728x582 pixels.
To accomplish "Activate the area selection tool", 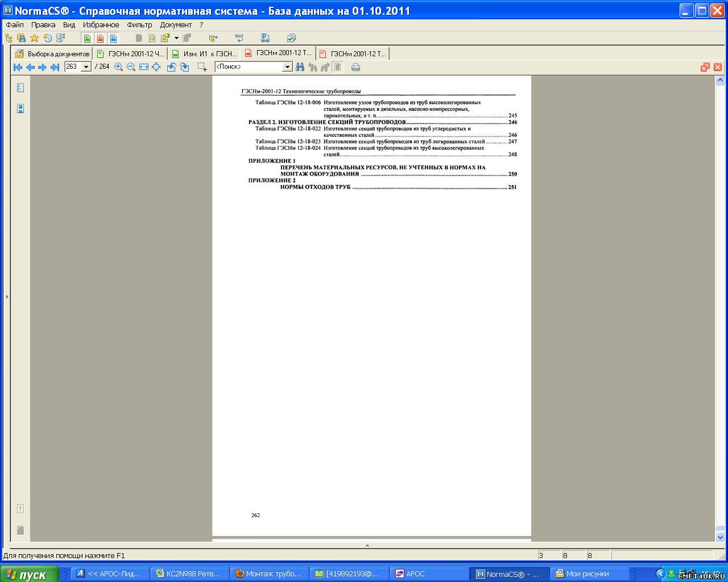I will point(202,67).
